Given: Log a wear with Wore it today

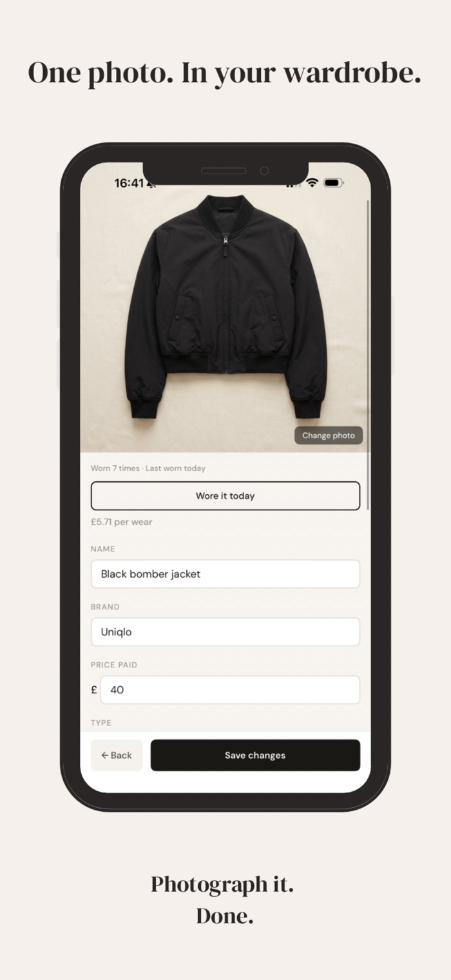Looking at the screenshot, I should [225, 496].
